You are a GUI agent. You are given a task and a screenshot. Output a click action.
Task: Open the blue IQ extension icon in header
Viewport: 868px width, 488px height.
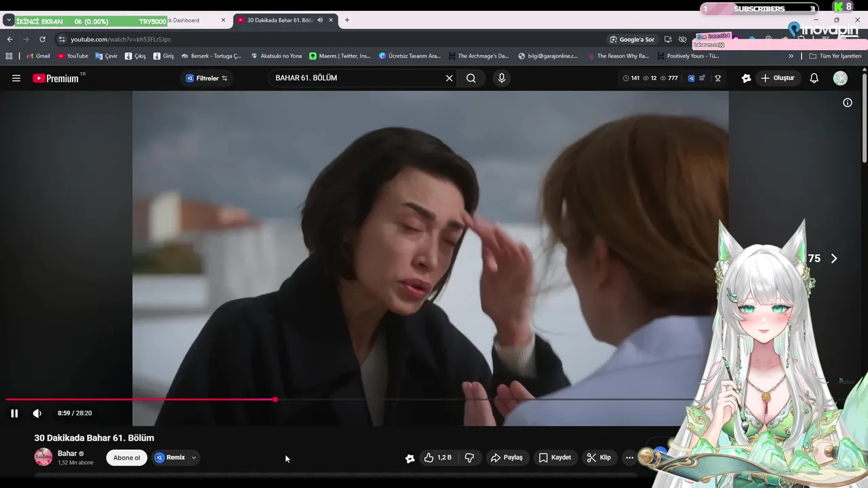tap(691, 78)
